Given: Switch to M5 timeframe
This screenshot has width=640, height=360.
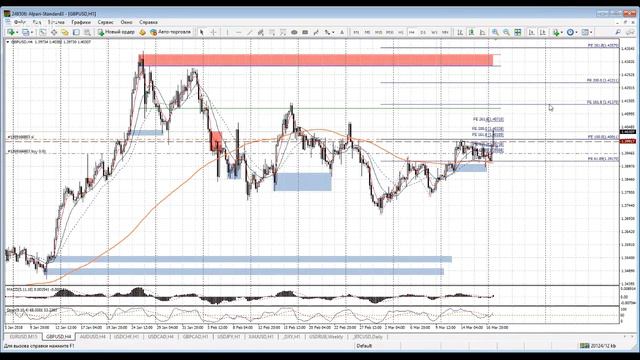Looking at the screenshot, I should [367, 32].
